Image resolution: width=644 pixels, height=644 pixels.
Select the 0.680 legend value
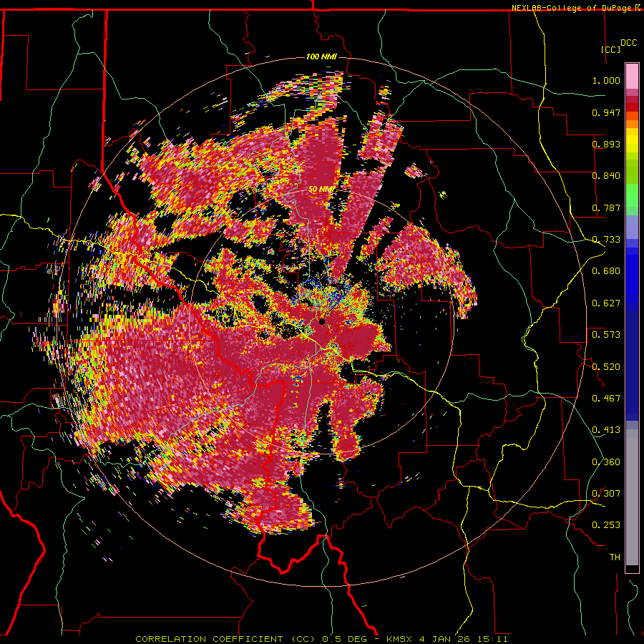606,271
